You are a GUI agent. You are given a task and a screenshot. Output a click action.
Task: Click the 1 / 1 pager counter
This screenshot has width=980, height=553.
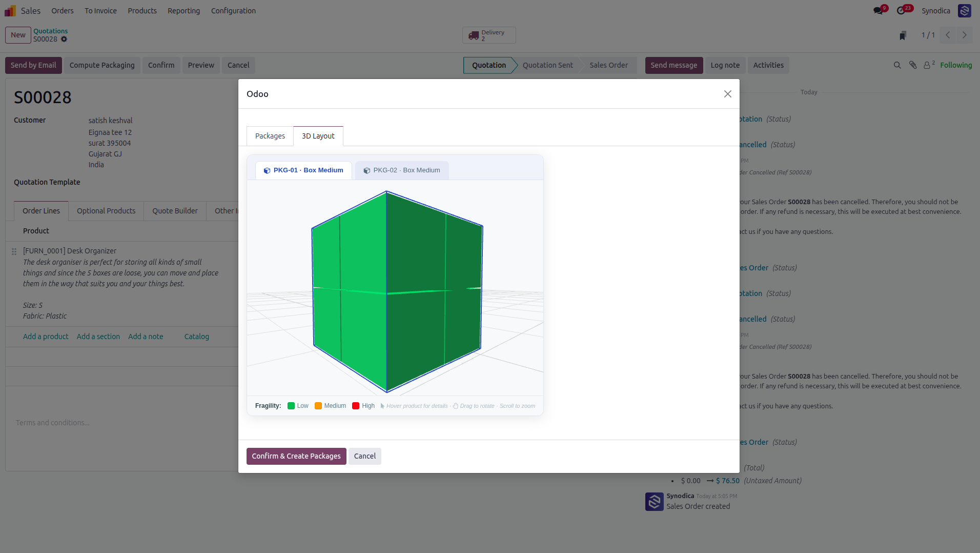[x=928, y=35]
